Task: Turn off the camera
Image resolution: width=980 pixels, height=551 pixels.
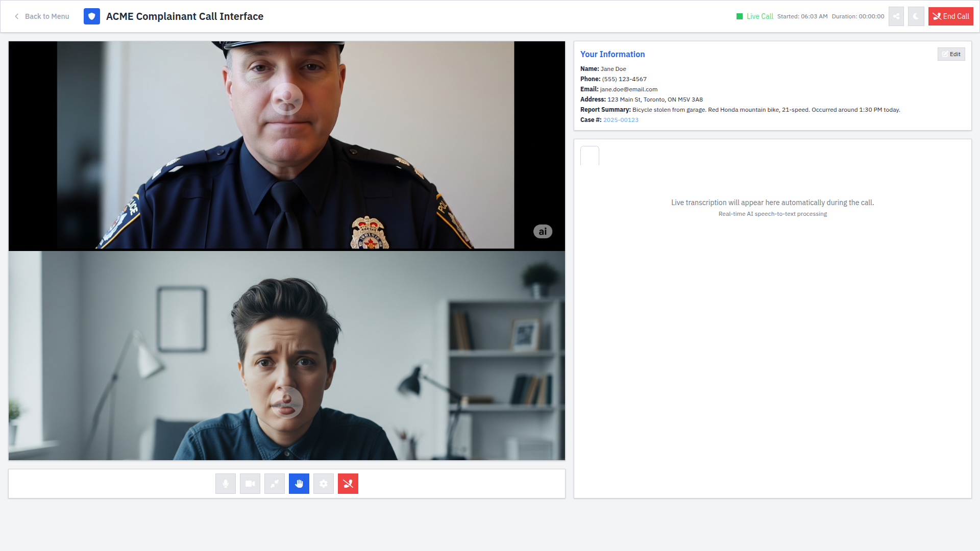Action: coord(250,483)
